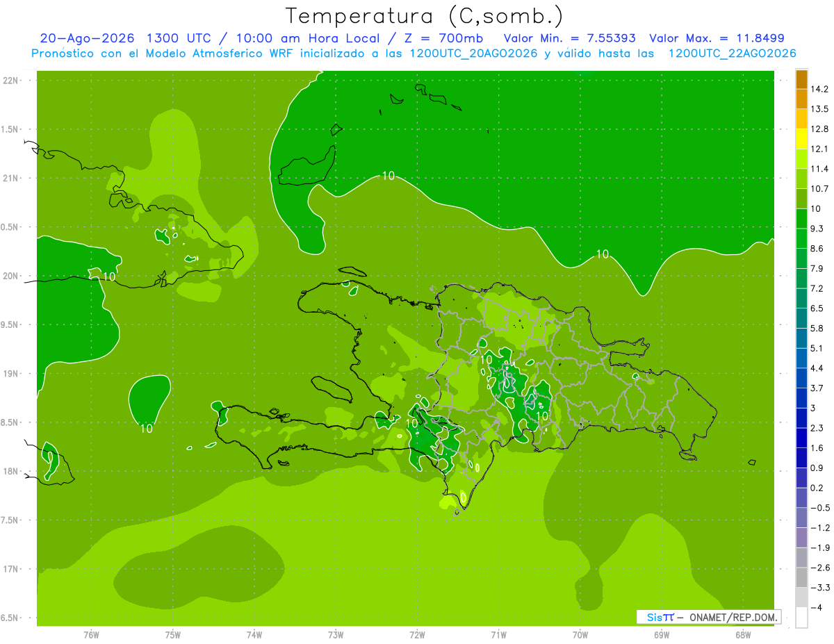Select the purple colorbar swatch near -1.9

coord(801,537)
